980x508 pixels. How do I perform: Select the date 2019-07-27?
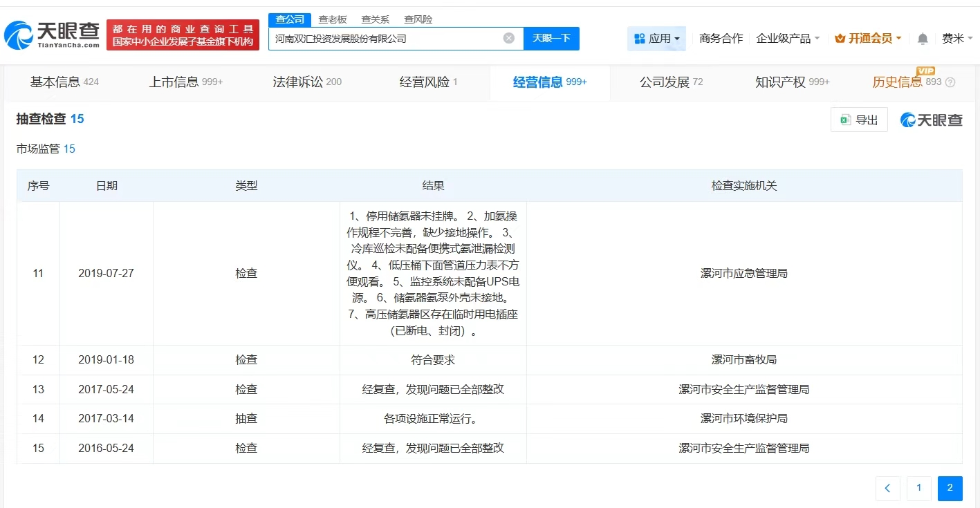click(x=107, y=274)
